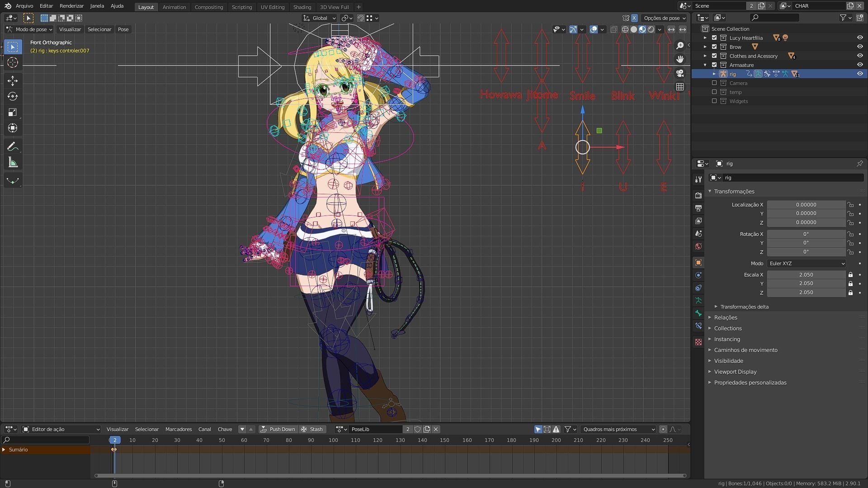This screenshot has height=488, width=868.
Task: Switch to the UV Editing workspace tab
Action: (273, 7)
